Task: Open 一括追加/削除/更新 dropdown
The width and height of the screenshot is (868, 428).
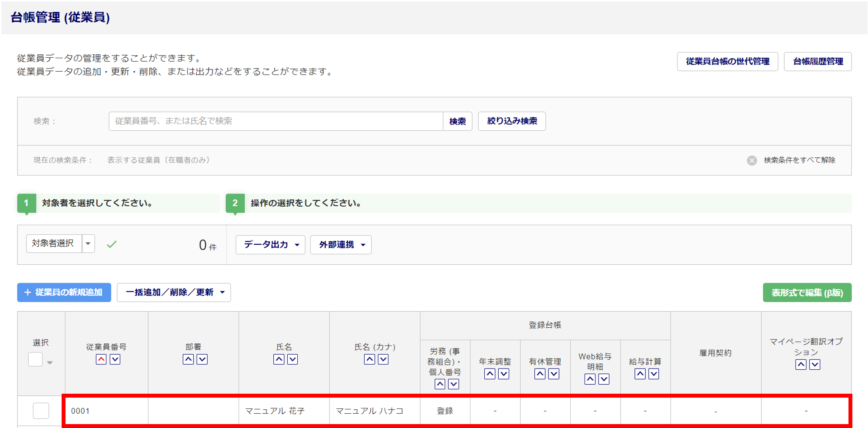Action: tap(174, 293)
